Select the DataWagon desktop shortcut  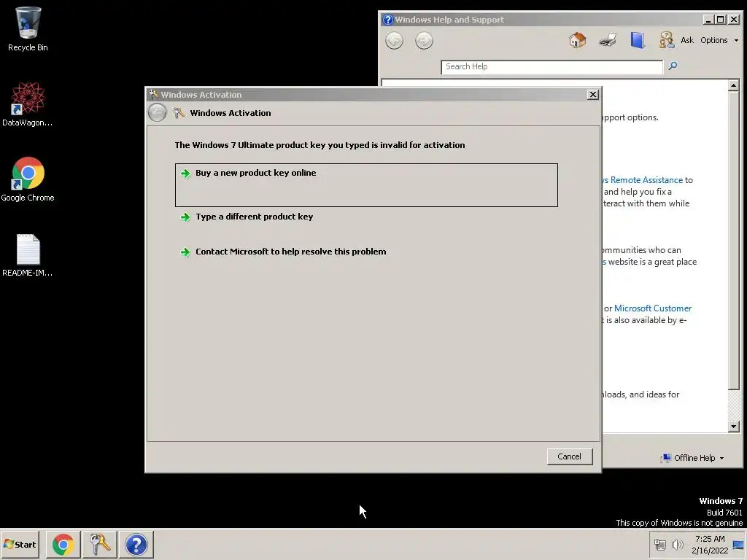coord(28,104)
